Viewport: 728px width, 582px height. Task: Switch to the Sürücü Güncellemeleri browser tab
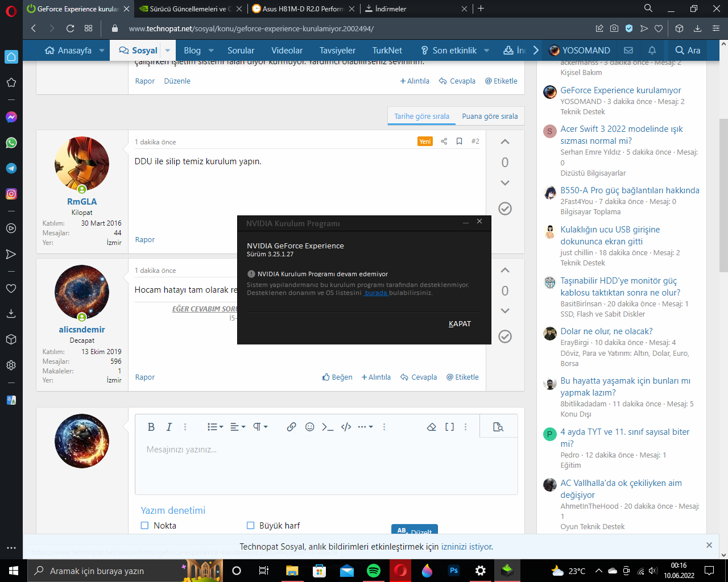point(191,9)
